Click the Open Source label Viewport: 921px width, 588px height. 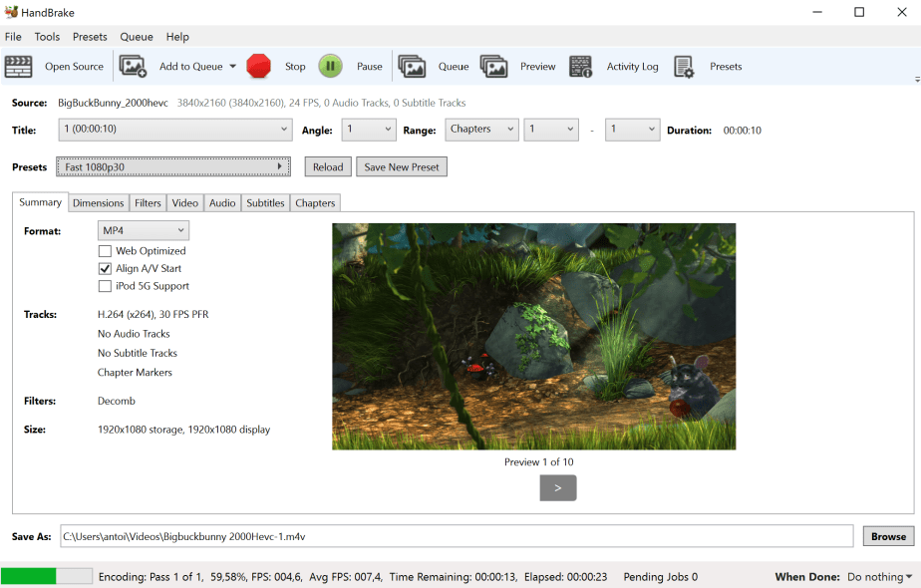click(74, 67)
